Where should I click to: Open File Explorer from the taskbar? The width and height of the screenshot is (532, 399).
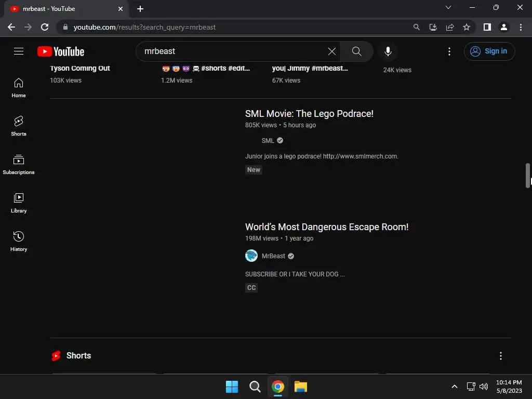pos(301,387)
